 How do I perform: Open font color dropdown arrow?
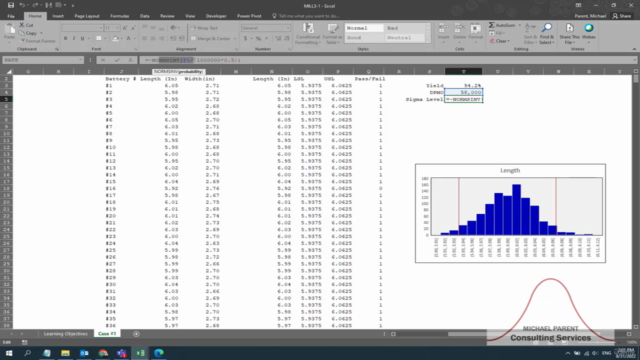pos(135,38)
